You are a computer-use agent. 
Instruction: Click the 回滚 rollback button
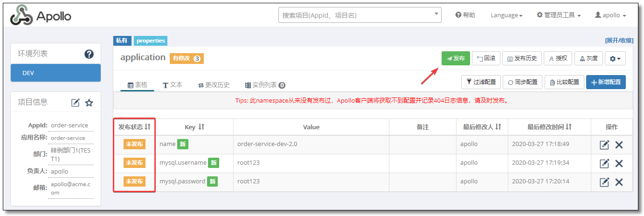coord(486,58)
